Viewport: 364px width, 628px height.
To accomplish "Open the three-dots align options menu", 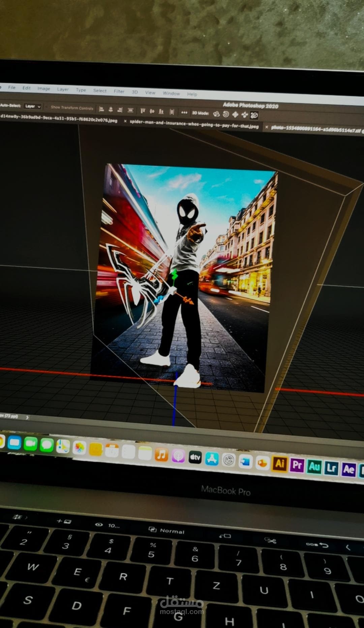I will [x=184, y=112].
